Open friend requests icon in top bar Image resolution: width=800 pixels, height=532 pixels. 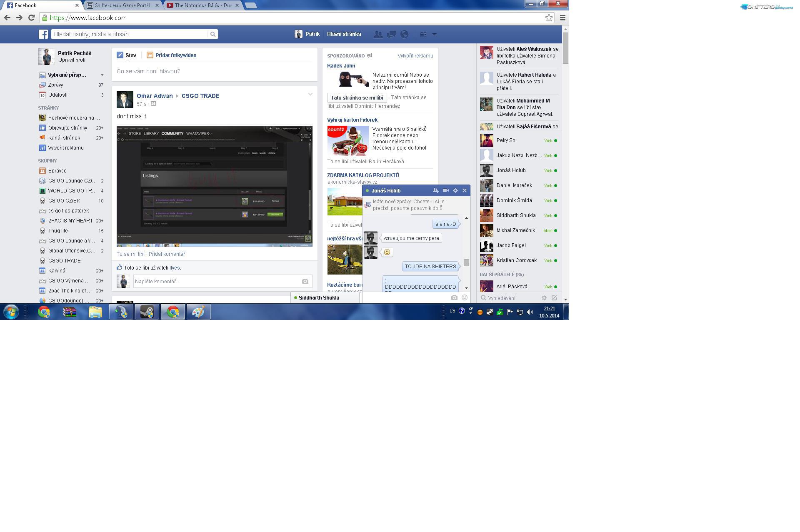pos(378,35)
